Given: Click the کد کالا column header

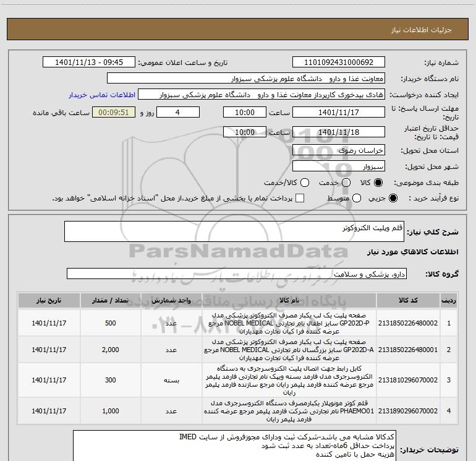Looking at the screenshot, I should coord(408,301).
